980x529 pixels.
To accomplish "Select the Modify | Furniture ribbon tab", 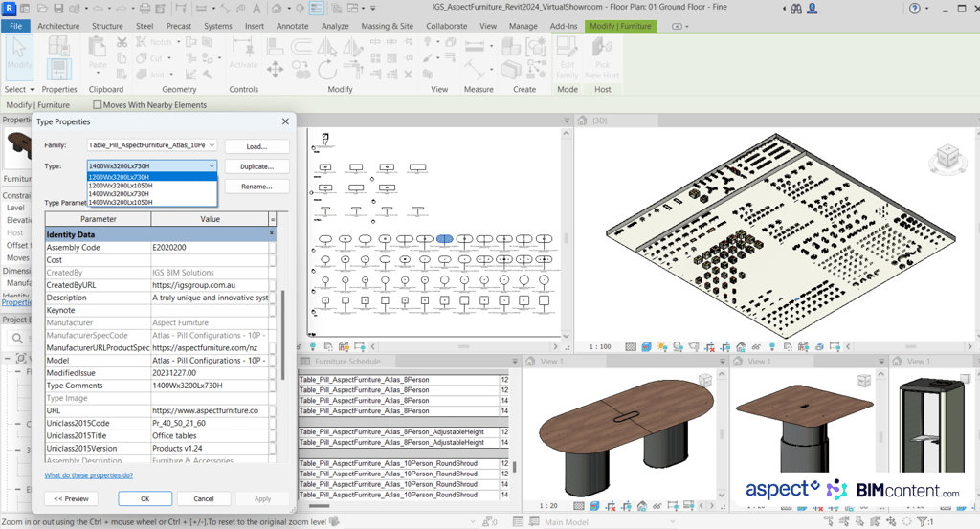I will [x=620, y=26].
